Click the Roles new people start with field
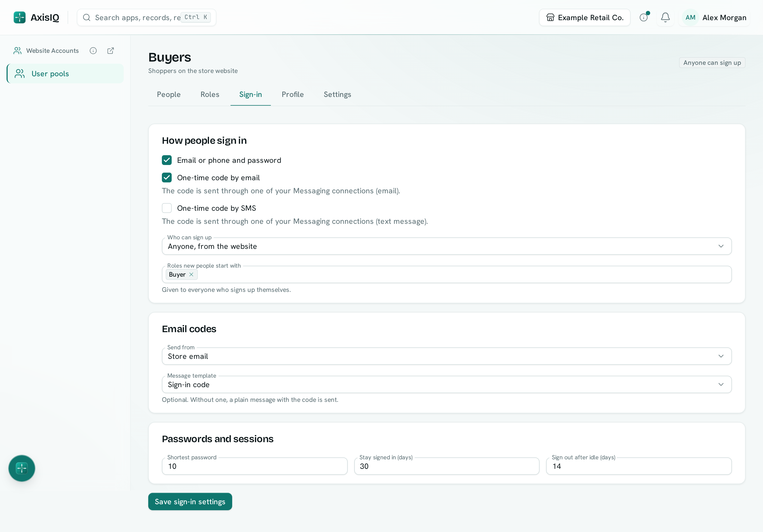Viewport: 763px width, 532px height. (447, 274)
